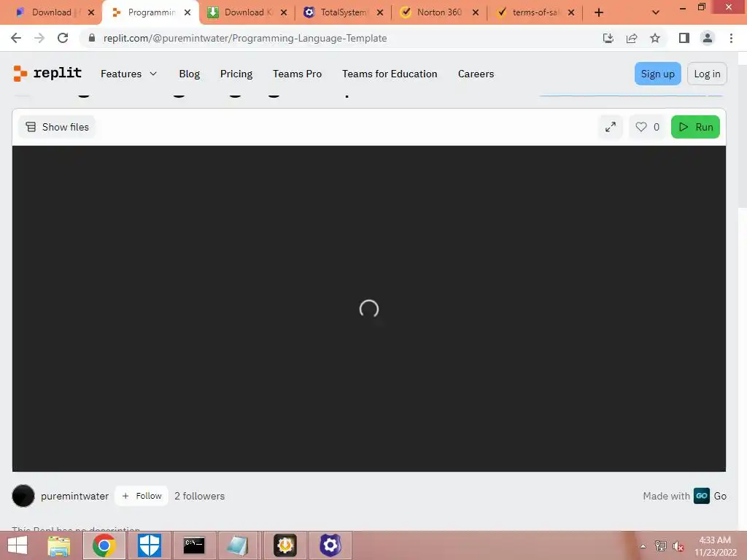747x560 pixels.
Task: Open a new browser tab
Action: (x=599, y=12)
